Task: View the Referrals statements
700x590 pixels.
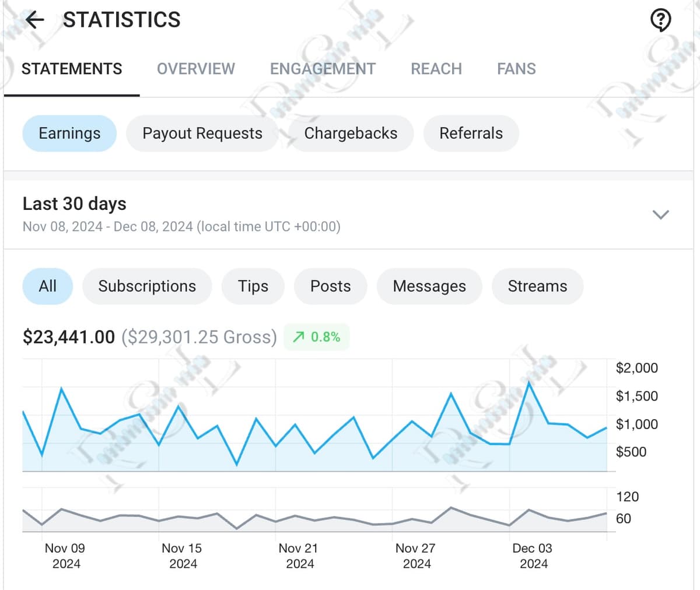Action: tap(471, 134)
